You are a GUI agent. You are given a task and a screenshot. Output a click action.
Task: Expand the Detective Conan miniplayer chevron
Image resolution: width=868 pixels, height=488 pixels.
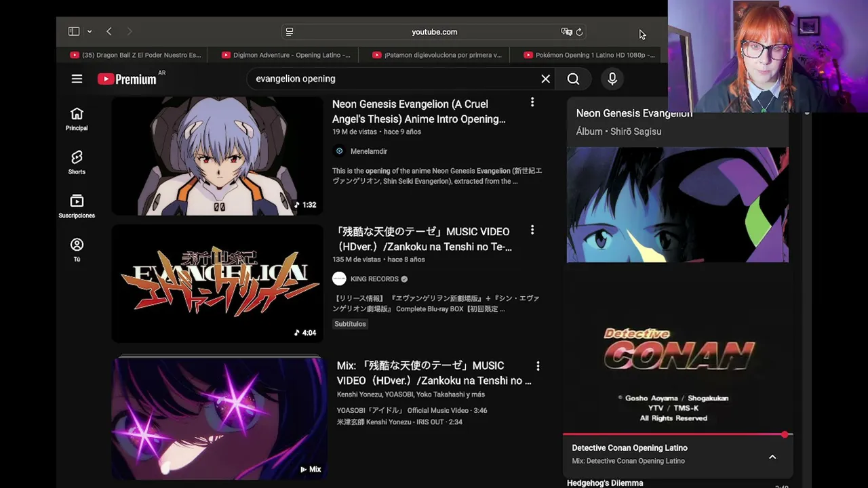coord(772,457)
